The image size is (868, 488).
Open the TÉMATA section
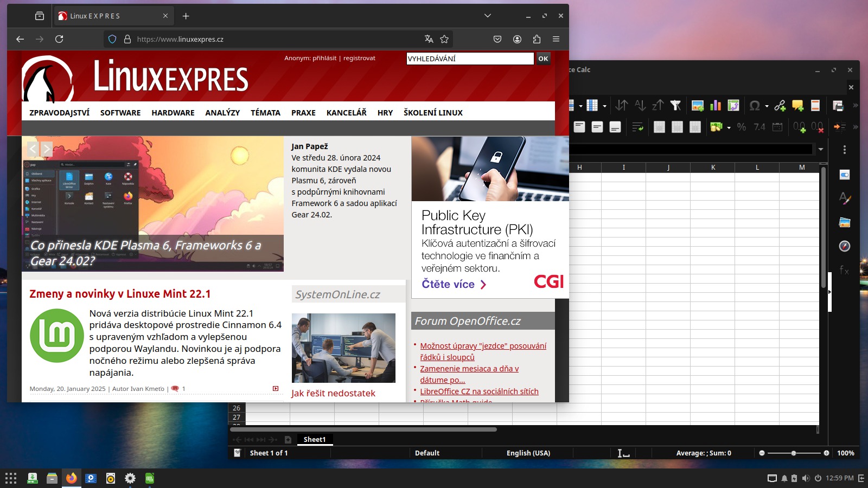tap(265, 113)
